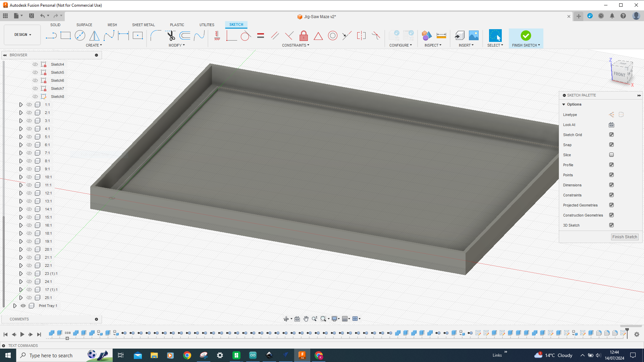Apply Perpendicular constraint
The height and width of the screenshot is (362, 644).
pos(289,36)
